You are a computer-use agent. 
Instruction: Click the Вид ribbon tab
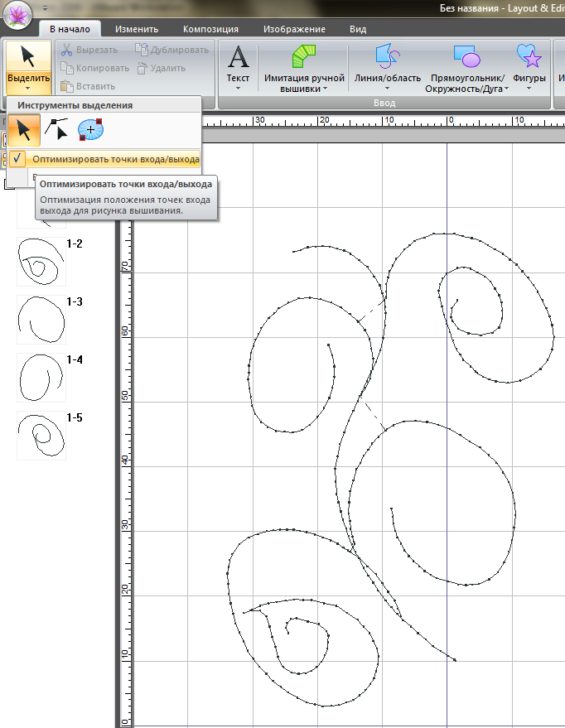pos(358,28)
